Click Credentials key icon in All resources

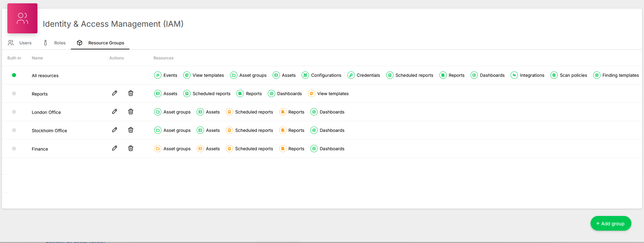351,75
